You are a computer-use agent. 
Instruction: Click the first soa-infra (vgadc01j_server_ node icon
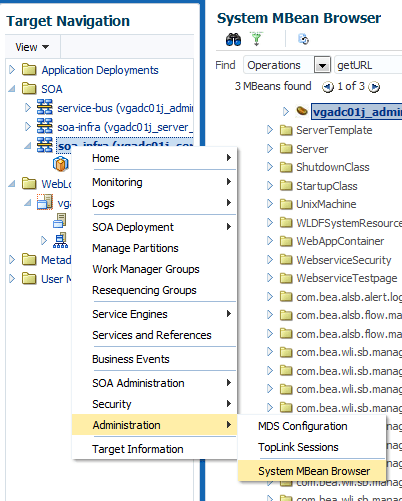click(45, 126)
